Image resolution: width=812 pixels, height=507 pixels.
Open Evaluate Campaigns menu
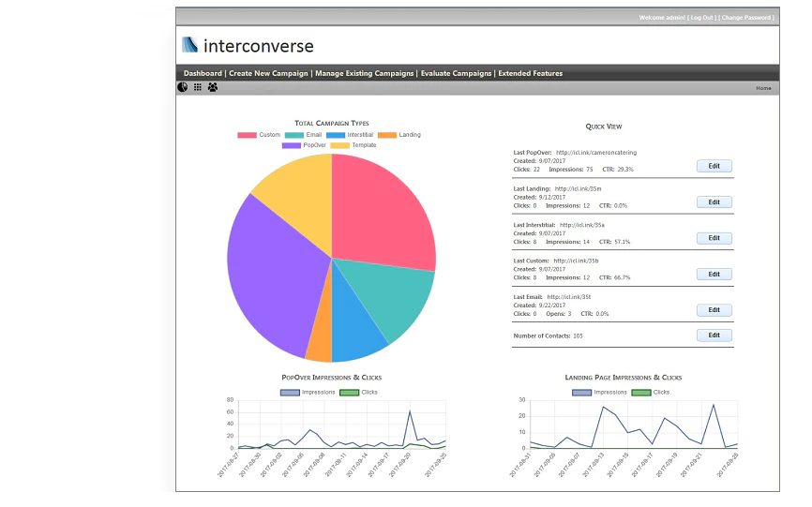point(456,73)
